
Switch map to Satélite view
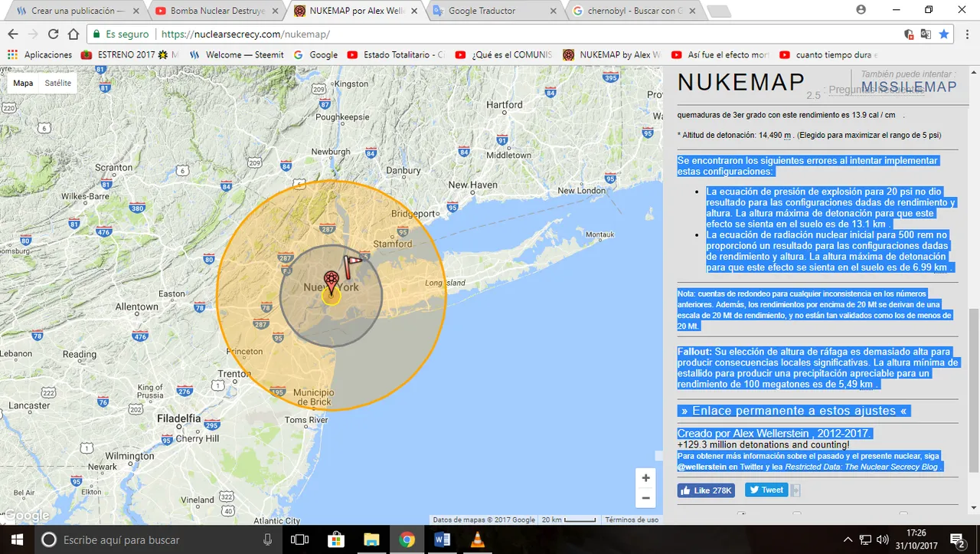coord(58,83)
